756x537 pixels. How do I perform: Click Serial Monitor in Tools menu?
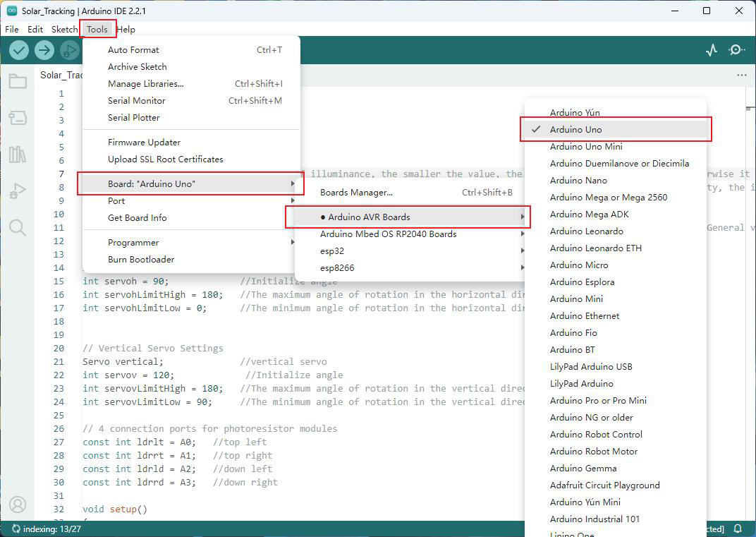point(191,100)
